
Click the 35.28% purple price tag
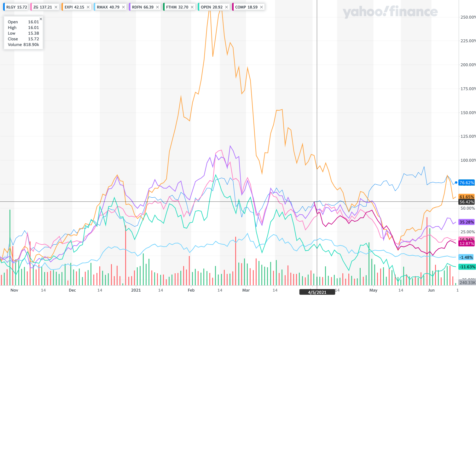[x=467, y=222]
